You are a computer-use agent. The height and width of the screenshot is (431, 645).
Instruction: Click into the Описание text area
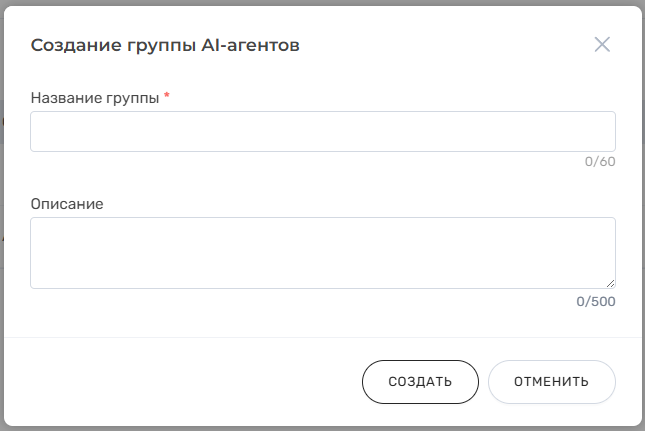click(323, 253)
